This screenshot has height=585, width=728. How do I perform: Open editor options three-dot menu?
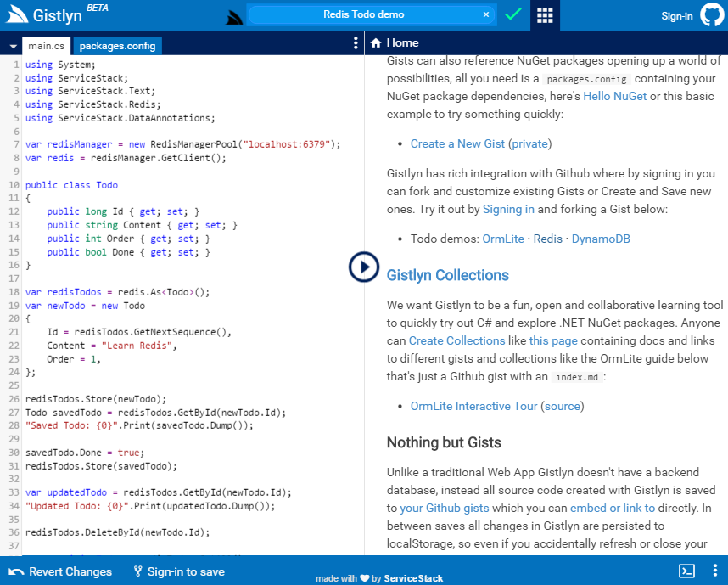[356, 43]
